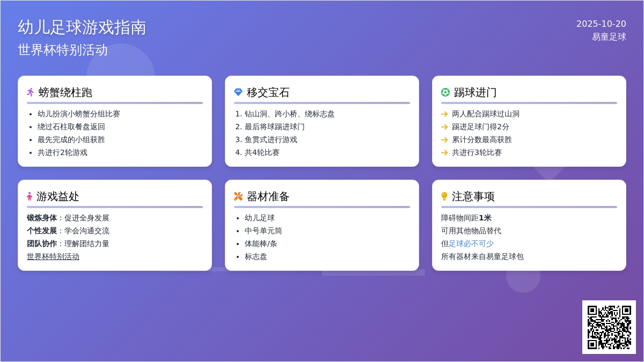Open the underlined 世界杯特别活动 link

click(x=53, y=257)
